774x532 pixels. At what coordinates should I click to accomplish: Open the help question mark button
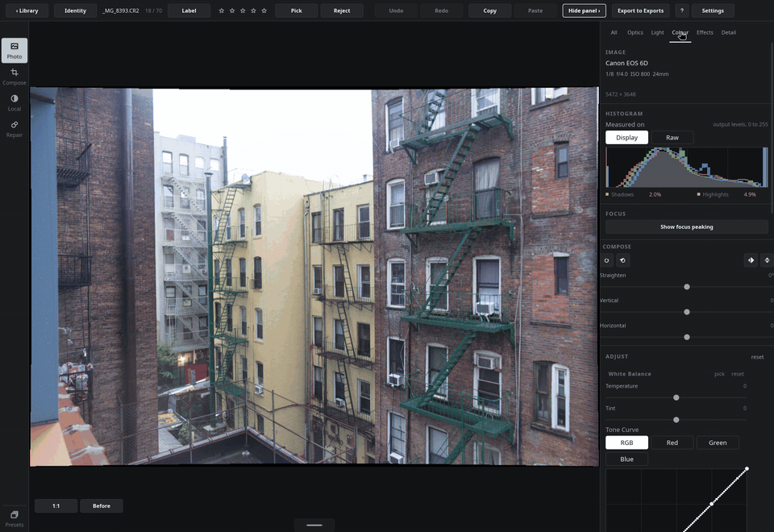point(682,10)
